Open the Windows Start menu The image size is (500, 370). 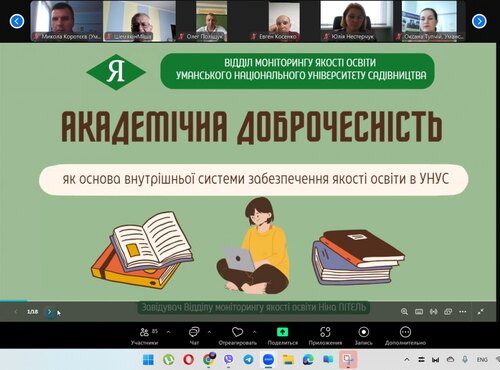pyautogui.click(x=148, y=360)
